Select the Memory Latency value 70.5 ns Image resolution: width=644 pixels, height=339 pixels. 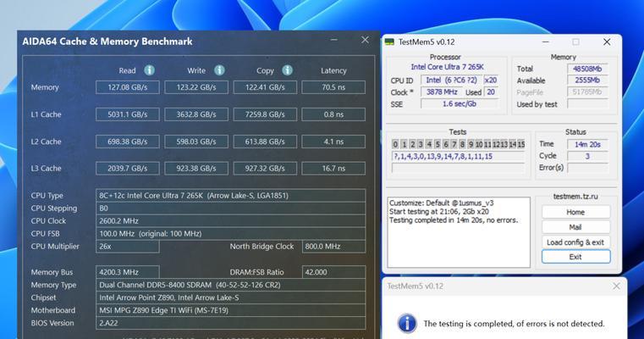click(x=333, y=87)
